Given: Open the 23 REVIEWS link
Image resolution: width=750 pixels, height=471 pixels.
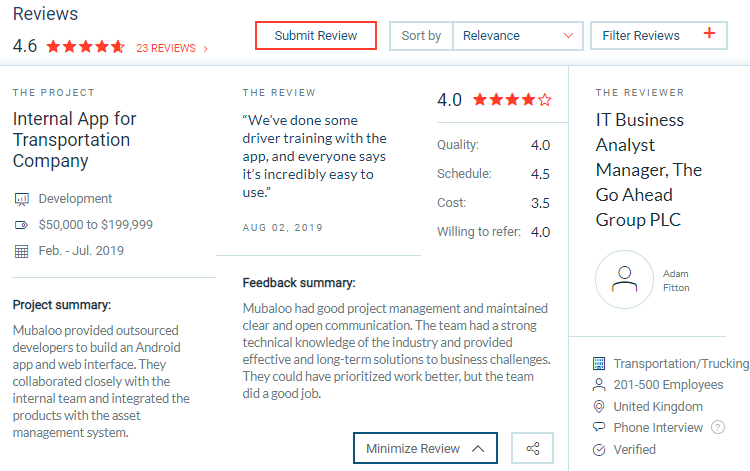Looking at the screenshot, I should (x=171, y=48).
